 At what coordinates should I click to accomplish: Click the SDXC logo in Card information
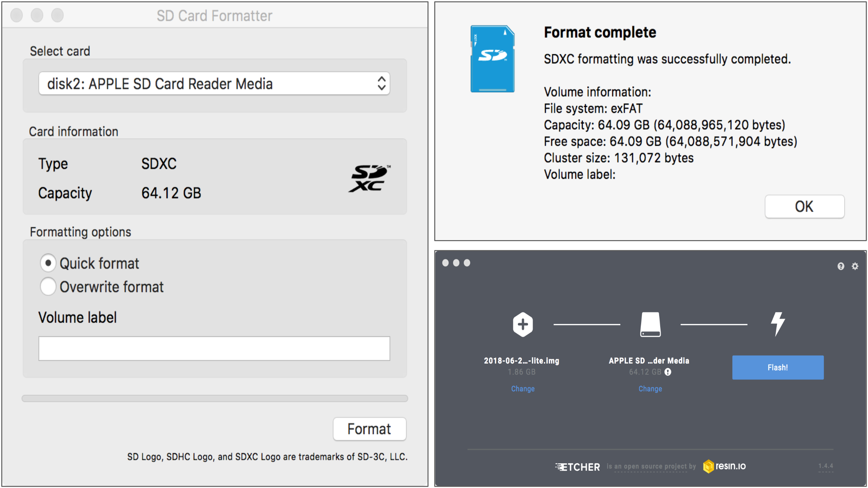tap(370, 178)
